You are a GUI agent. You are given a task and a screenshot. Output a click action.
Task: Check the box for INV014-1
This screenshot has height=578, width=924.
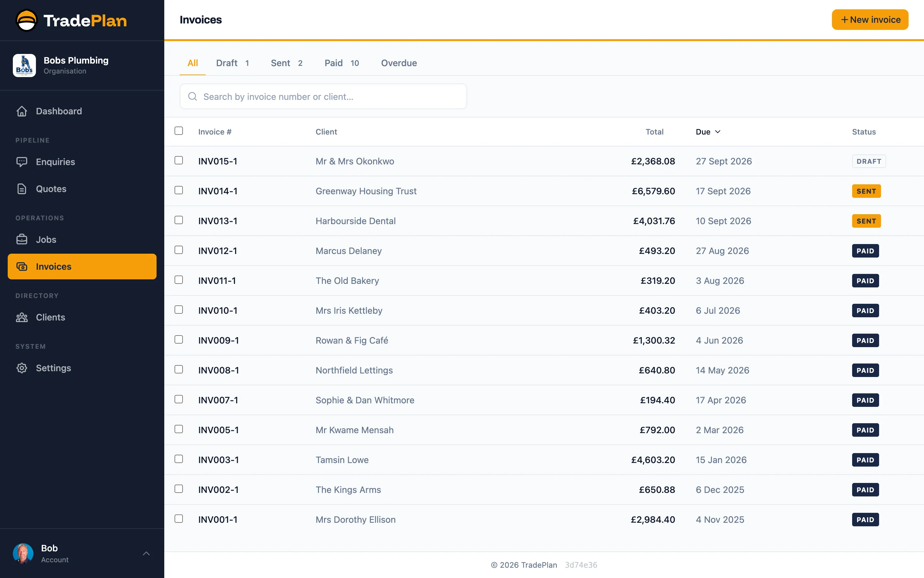pos(179,190)
